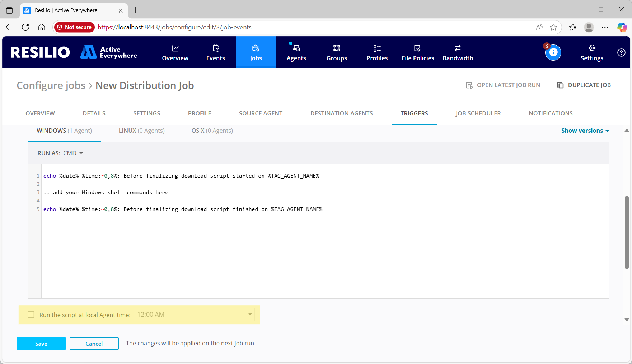Open the Profiles icon in navbar
The image size is (632, 364).
(377, 48)
